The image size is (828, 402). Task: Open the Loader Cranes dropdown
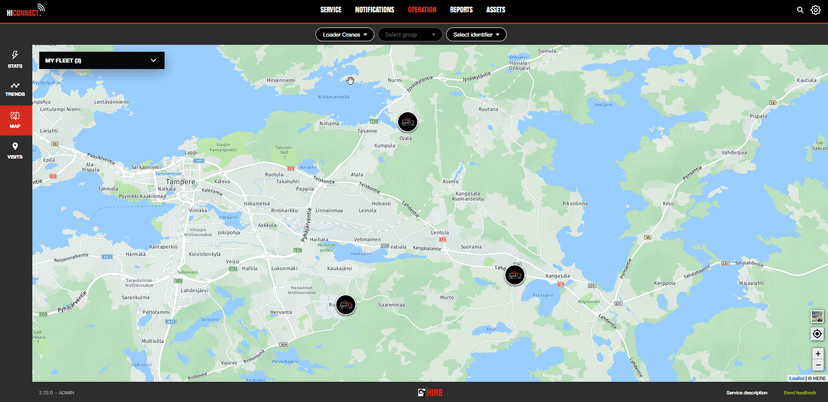pos(345,35)
